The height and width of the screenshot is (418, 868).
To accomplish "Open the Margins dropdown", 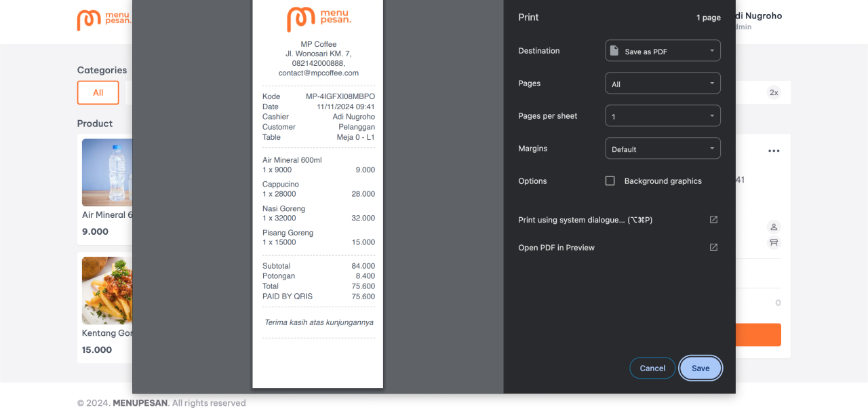I will pos(663,148).
